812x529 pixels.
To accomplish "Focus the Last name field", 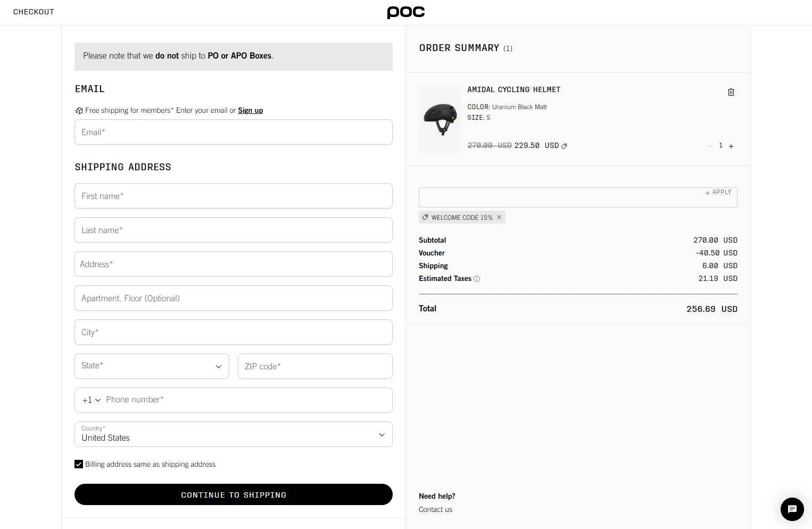I will 234,230.
